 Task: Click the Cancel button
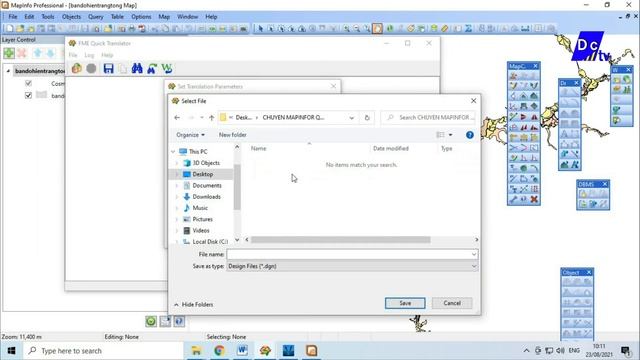tap(452, 303)
